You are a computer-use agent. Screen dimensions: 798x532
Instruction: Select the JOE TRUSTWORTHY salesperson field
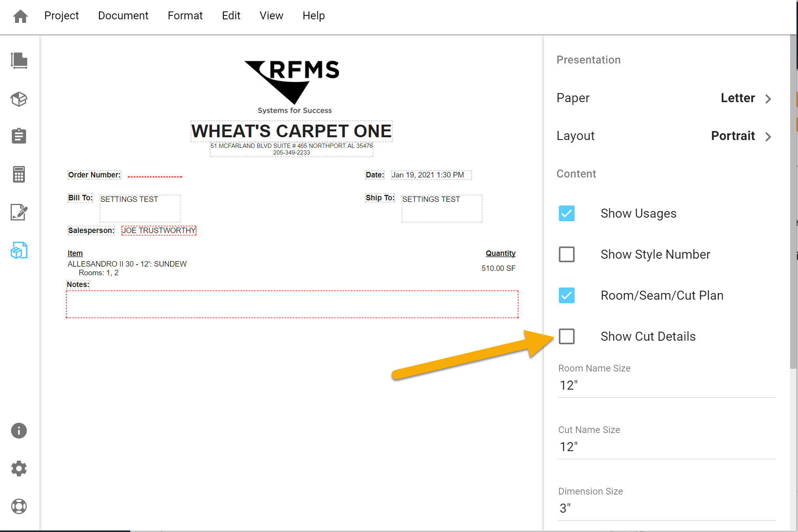click(x=159, y=230)
